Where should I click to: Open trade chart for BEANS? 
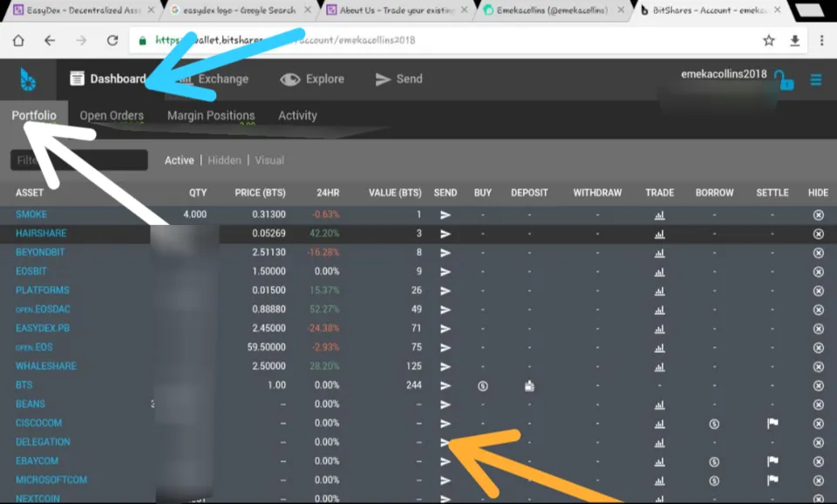click(660, 405)
